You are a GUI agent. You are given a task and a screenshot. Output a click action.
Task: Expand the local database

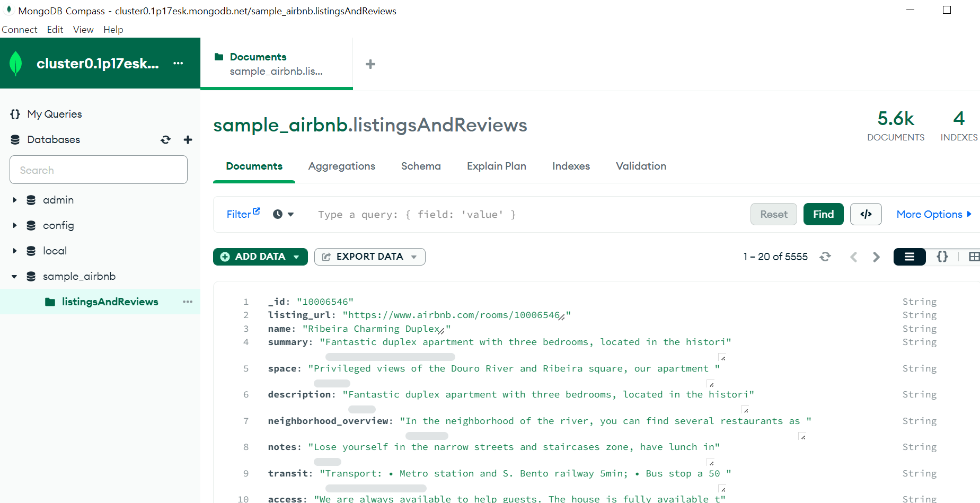tap(15, 251)
